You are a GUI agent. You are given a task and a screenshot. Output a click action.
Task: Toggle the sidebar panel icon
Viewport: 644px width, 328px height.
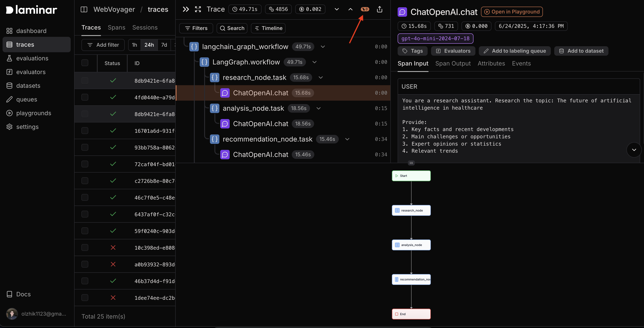(84, 9)
